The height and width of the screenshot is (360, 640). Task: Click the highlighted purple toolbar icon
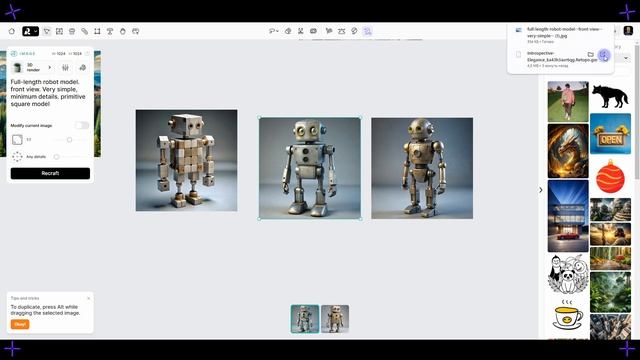[367, 31]
